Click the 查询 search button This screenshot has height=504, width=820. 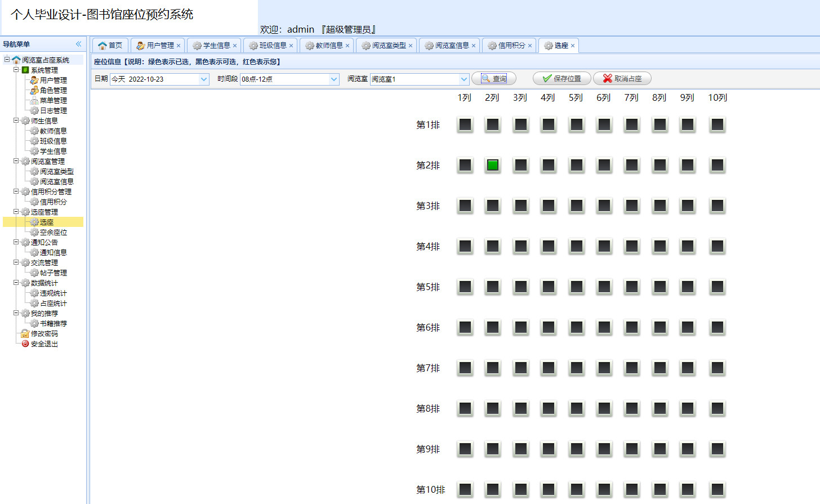(x=494, y=79)
